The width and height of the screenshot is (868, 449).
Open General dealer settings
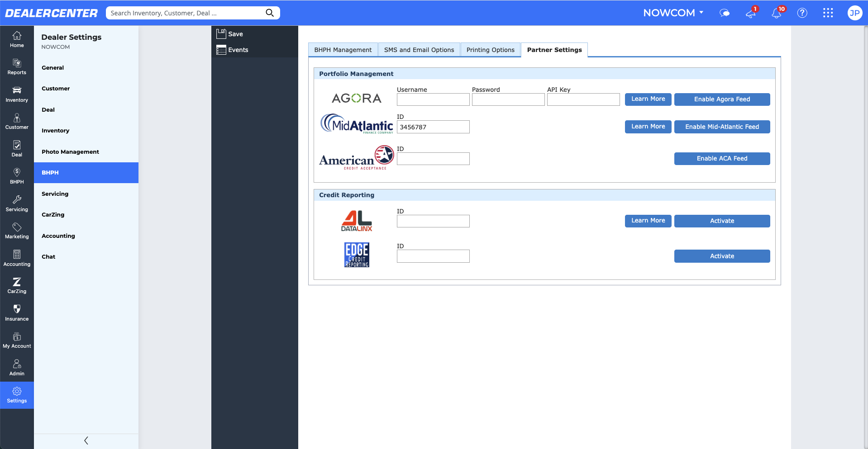click(x=86, y=68)
